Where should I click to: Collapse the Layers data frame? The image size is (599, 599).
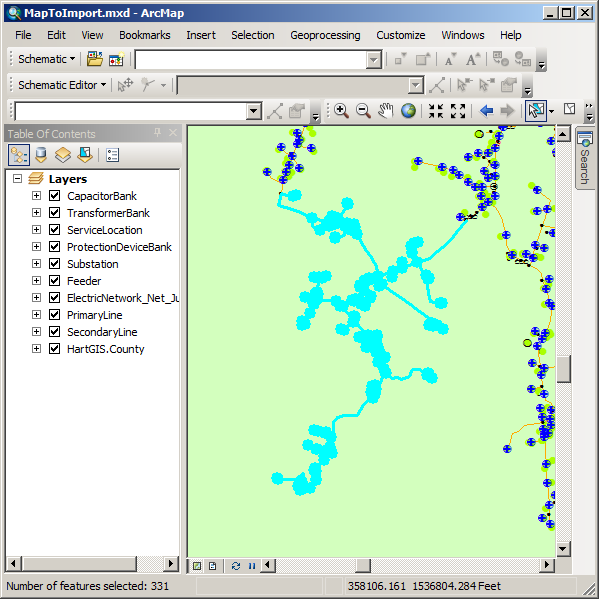[17, 178]
